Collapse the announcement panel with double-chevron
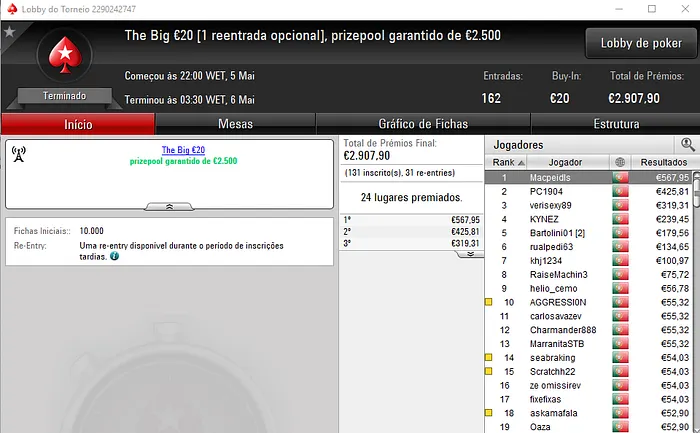700x433 pixels. tap(169, 206)
